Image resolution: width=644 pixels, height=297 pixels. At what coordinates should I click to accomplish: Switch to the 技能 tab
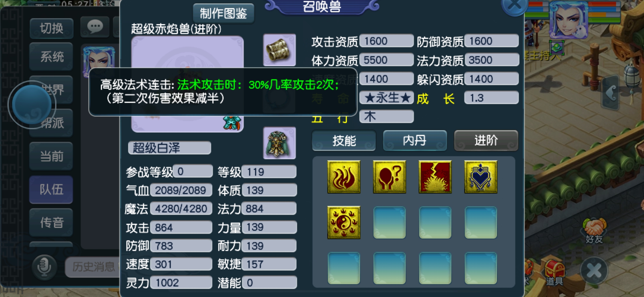pos(344,141)
